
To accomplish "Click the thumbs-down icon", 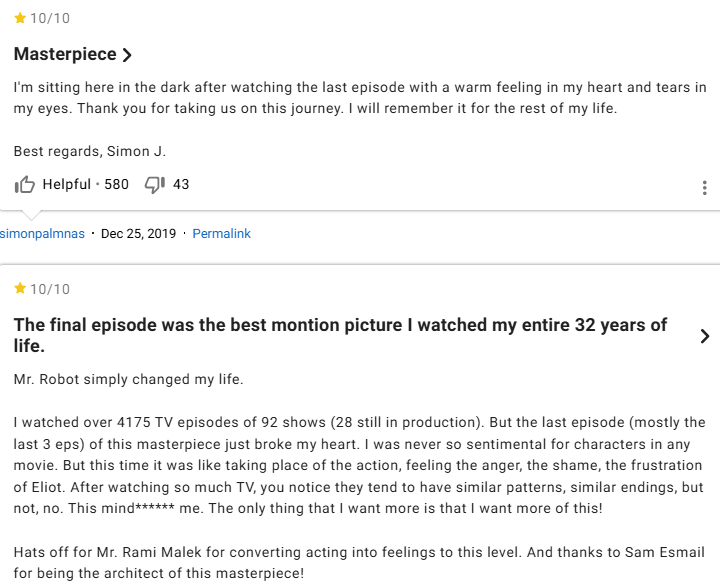I will [154, 185].
